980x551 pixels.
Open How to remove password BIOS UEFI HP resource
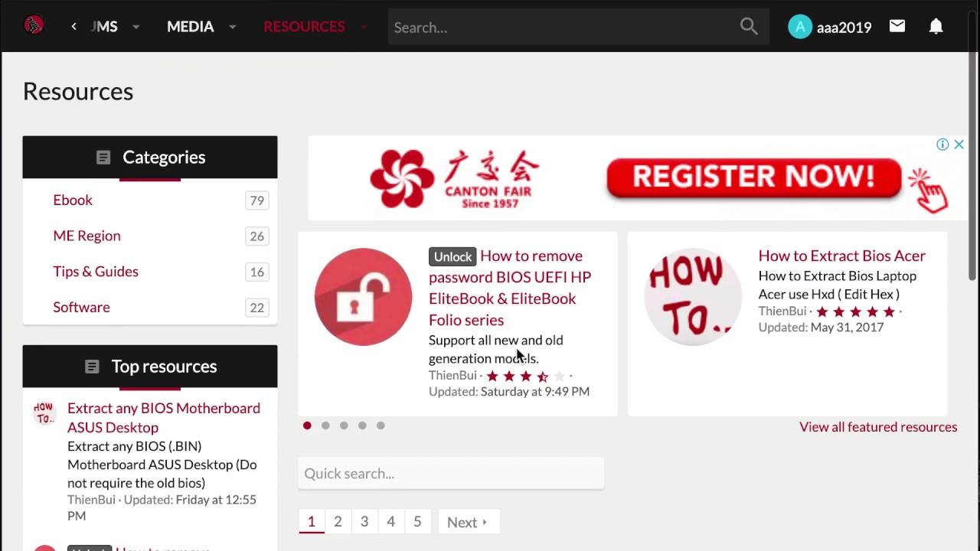tap(510, 288)
